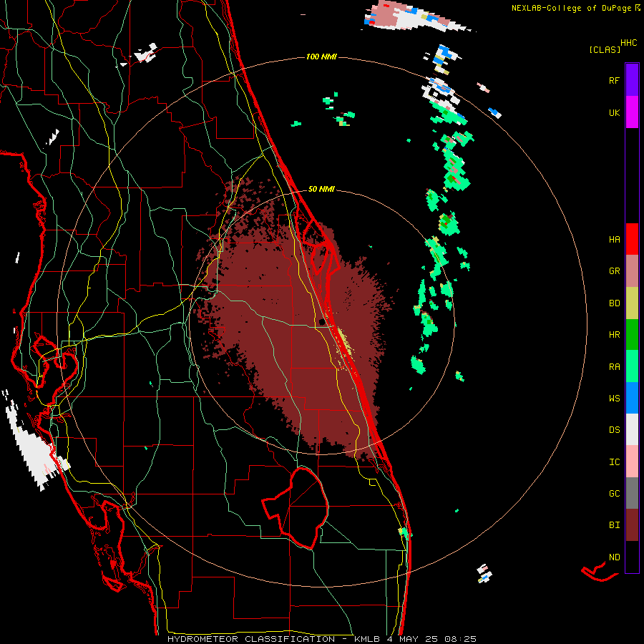Click the HA legend label

click(x=614, y=240)
